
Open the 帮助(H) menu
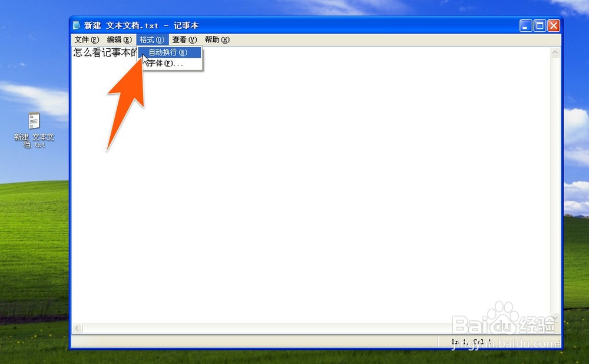(x=217, y=40)
